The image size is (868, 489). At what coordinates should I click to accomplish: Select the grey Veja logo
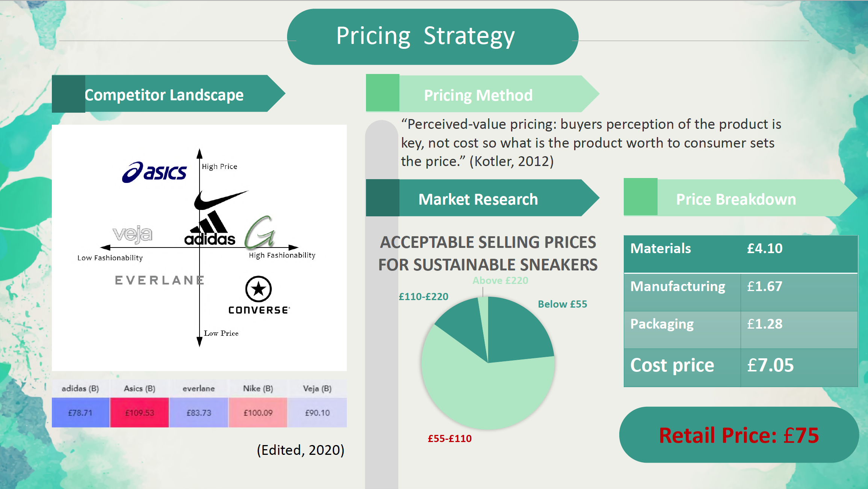(132, 234)
